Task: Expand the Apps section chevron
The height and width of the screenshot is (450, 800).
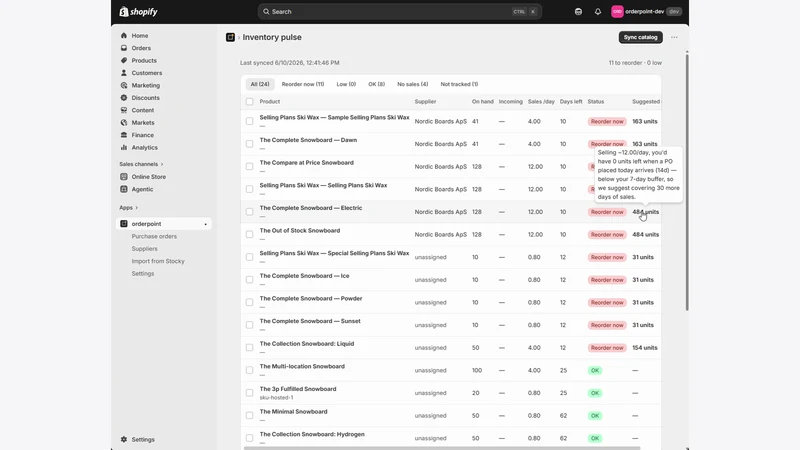Action: 136,208
